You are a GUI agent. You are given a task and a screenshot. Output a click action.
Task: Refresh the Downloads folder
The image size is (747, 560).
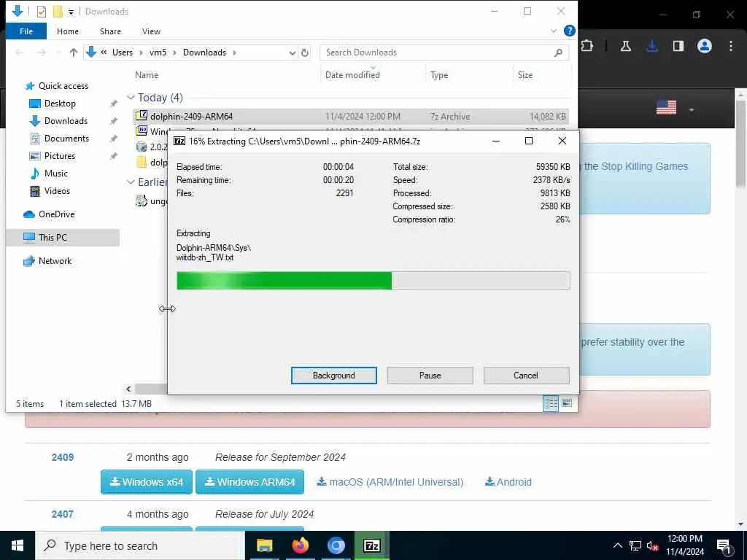click(x=305, y=52)
